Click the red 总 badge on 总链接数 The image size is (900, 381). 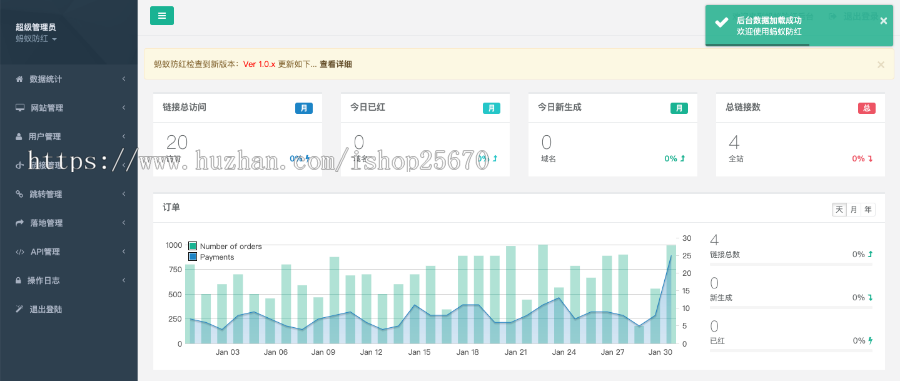pyautogui.click(x=867, y=108)
